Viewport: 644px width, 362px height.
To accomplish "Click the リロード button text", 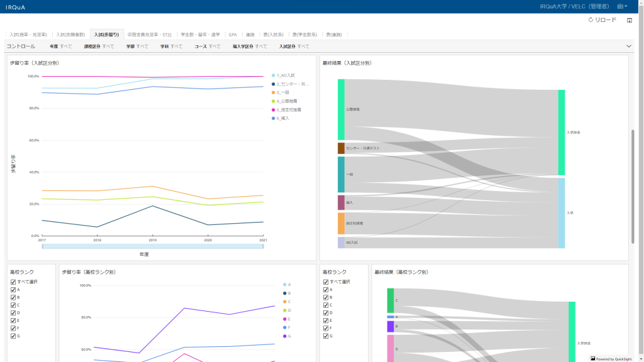I will click(x=606, y=20).
